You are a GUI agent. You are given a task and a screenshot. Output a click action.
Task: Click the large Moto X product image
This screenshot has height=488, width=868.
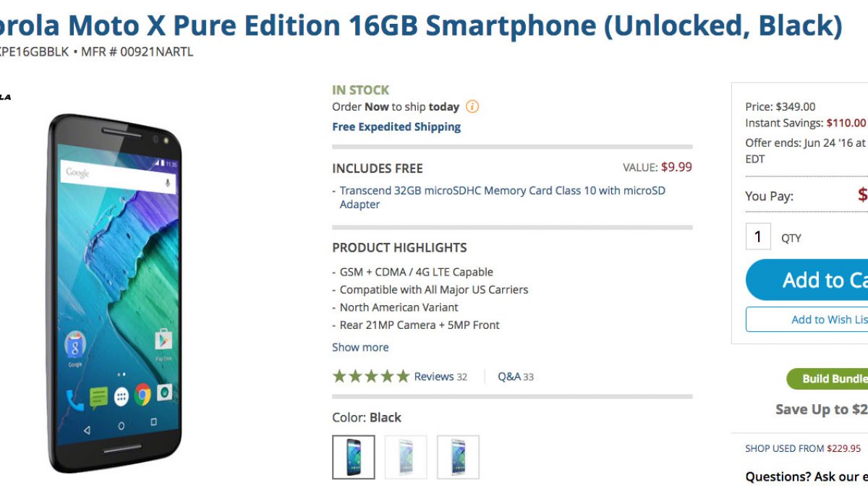pos(116,293)
